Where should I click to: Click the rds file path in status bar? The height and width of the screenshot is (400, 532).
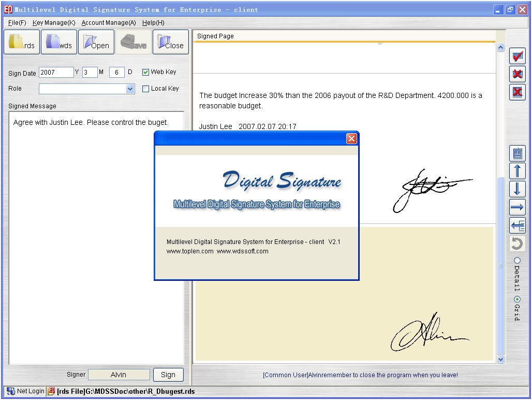pyautogui.click(x=126, y=391)
